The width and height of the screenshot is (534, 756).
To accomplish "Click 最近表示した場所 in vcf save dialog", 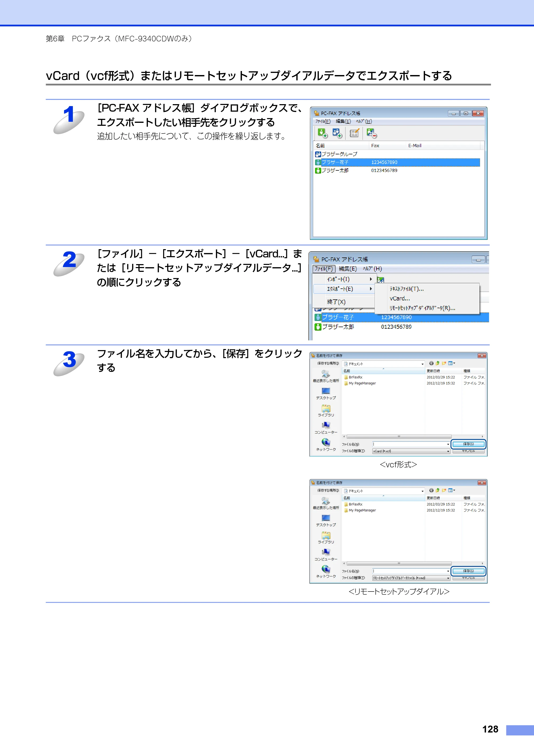I will 326,376.
